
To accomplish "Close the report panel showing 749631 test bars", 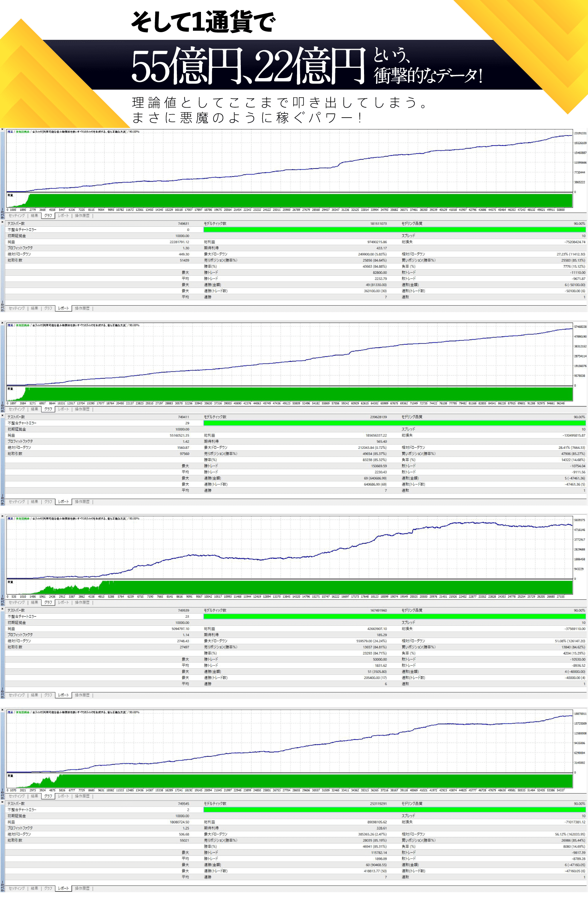I will [x=2, y=222].
